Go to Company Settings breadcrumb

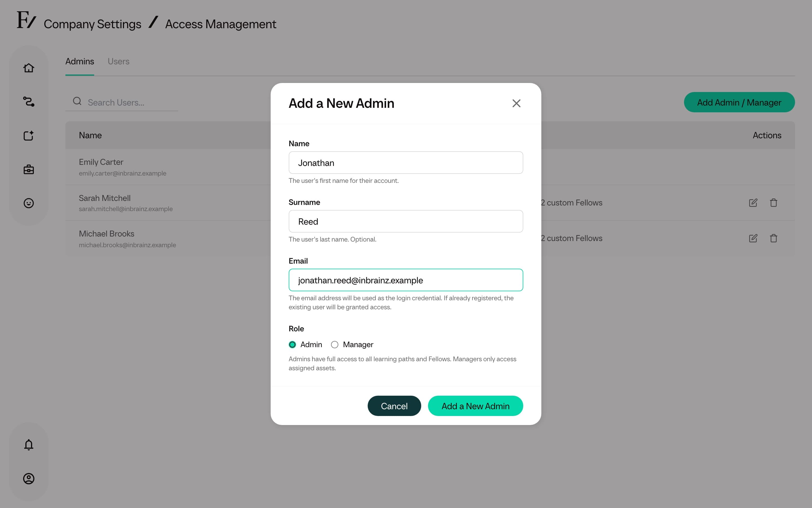(92, 24)
